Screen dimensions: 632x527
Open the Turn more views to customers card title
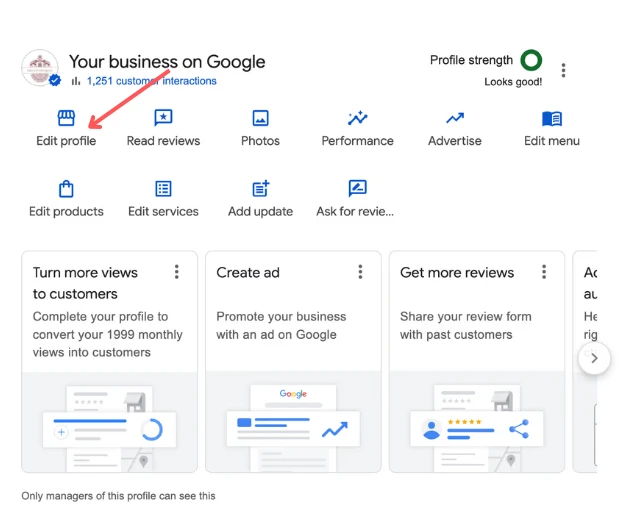85,283
